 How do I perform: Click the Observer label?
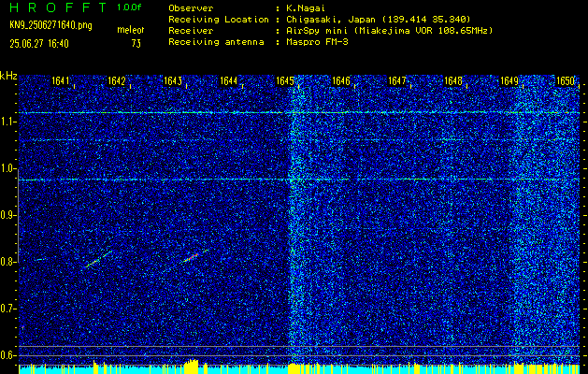coord(191,7)
